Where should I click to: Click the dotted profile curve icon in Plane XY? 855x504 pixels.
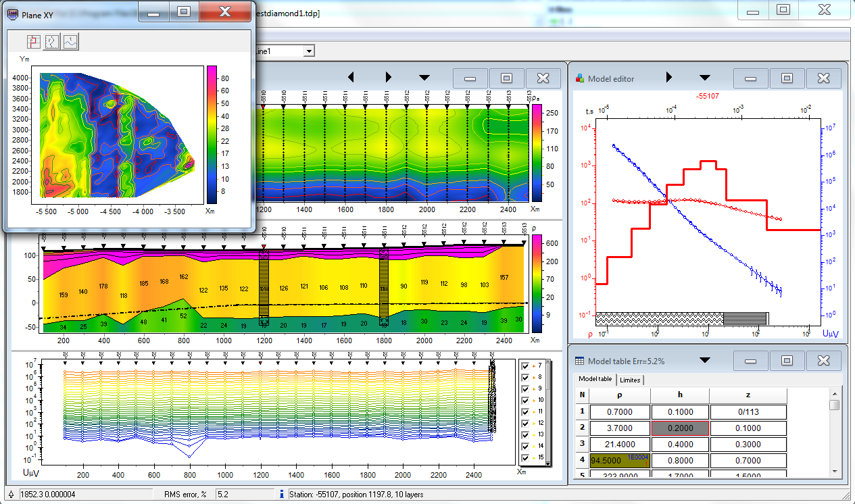(x=53, y=43)
